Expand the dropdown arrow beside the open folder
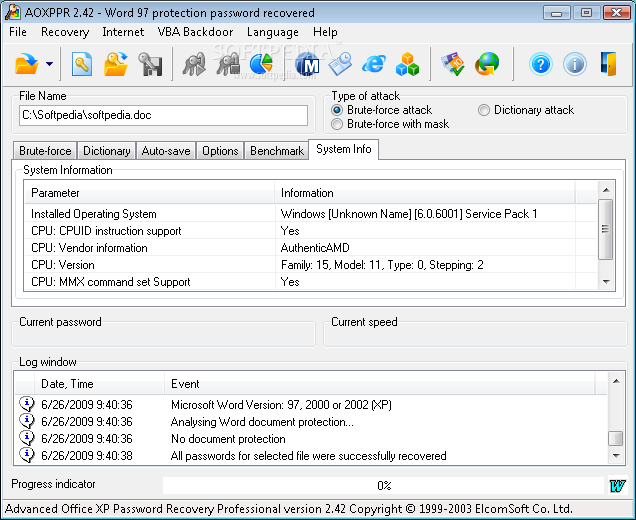Screen dimensions: 636x520 tap(49, 64)
